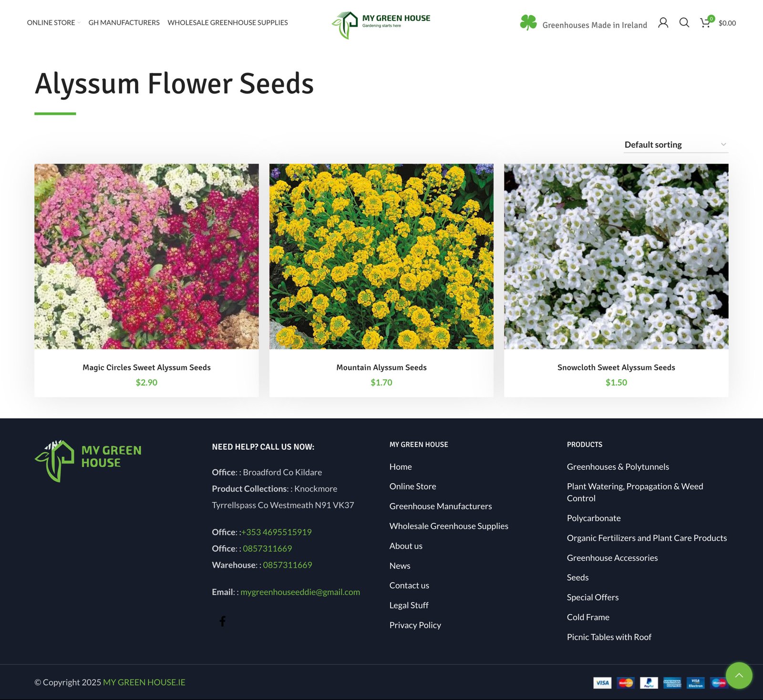Click the email address mygreenhouseeddie@gmail.com
This screenshot has height=700, width=763.
tap(300, 592)
